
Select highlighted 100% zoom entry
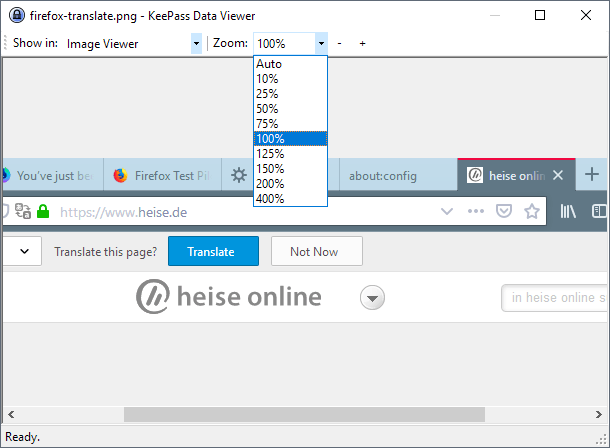(290, 139)
